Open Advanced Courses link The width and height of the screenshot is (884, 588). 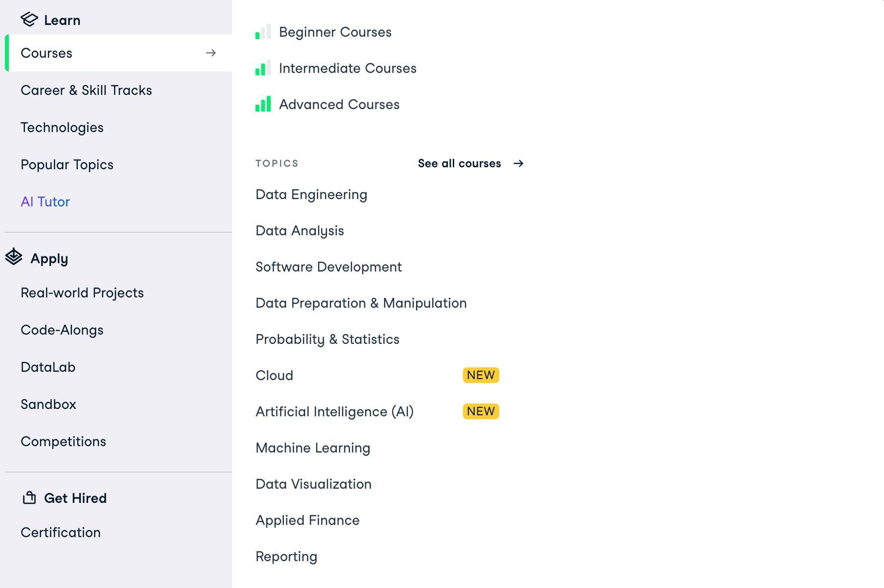coord(339,105)
